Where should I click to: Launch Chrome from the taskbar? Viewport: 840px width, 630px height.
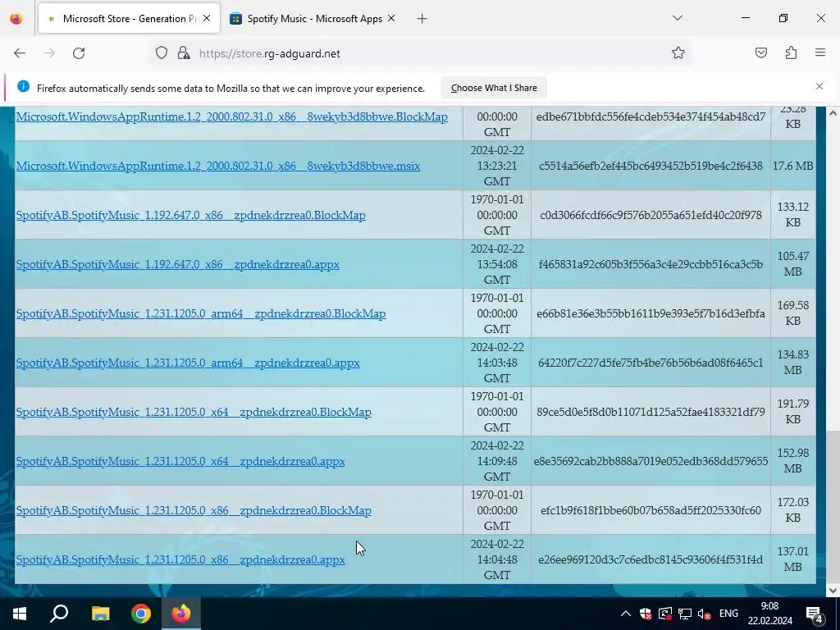(141, 614)
